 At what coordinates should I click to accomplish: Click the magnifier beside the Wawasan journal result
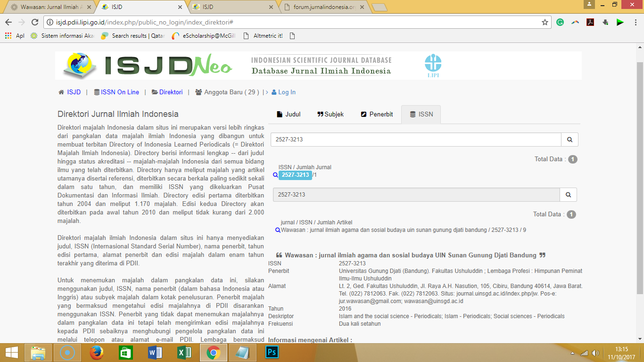point(278,230)
